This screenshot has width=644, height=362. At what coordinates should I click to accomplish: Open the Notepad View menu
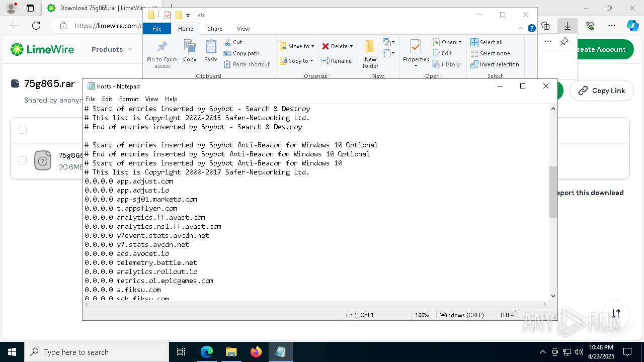point(151,99)
